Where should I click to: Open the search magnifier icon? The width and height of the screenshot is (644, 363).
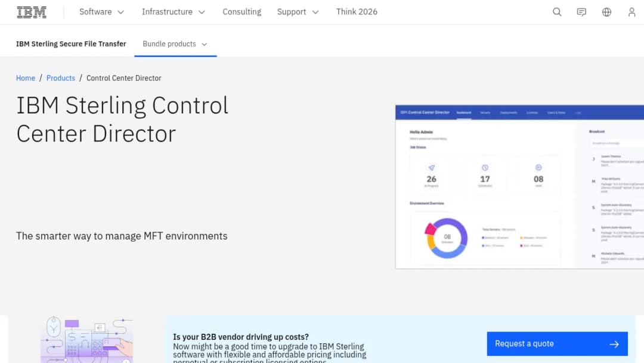point(557,12)
